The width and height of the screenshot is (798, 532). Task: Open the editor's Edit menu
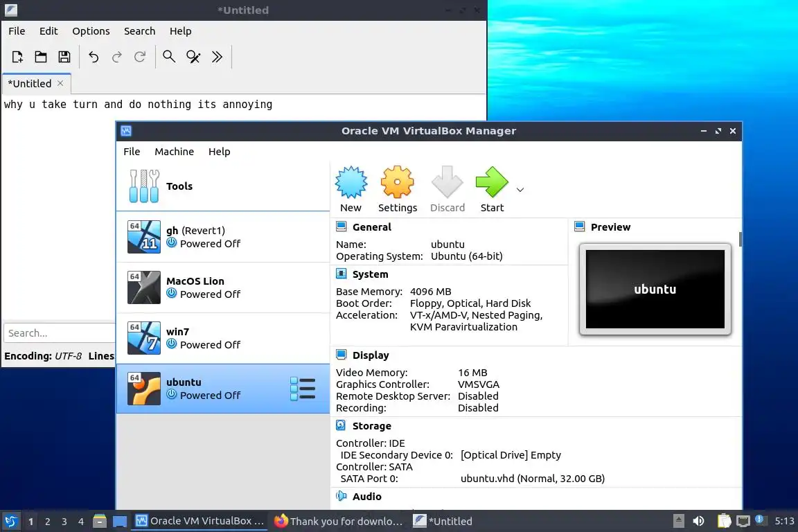(x=48, y=31)
